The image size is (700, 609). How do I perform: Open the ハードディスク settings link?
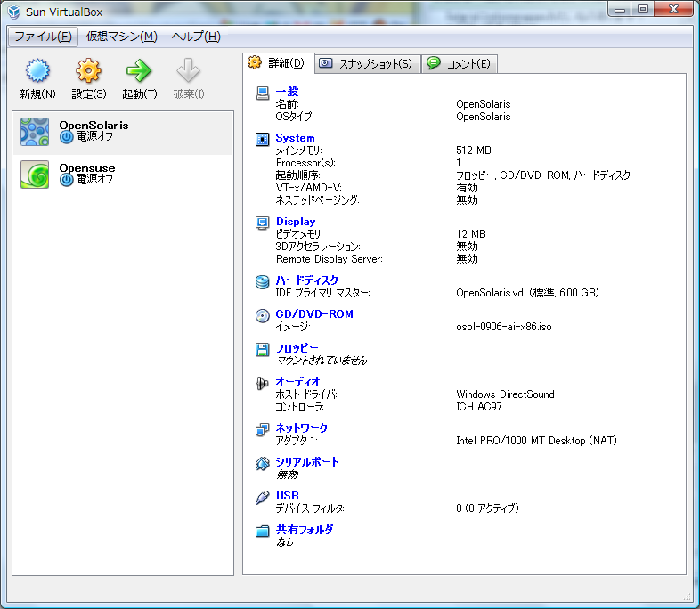[x=307, y=280]
